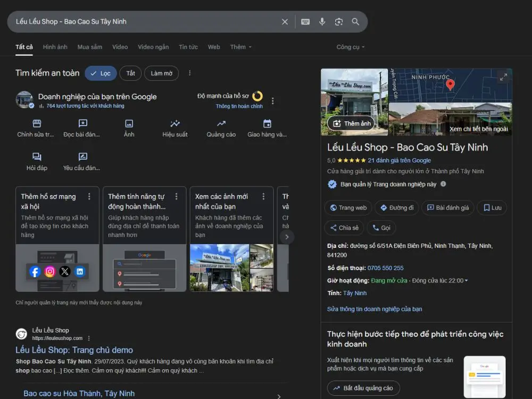Click the profile strength progress ring
Viewport: 532px width, 399px height.
257,96
